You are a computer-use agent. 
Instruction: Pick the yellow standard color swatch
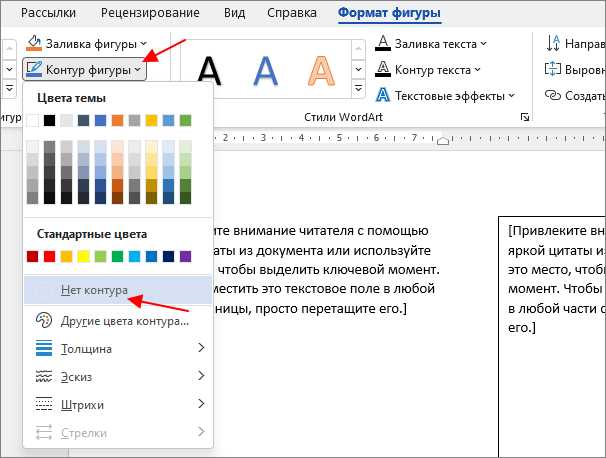point(83,256)
